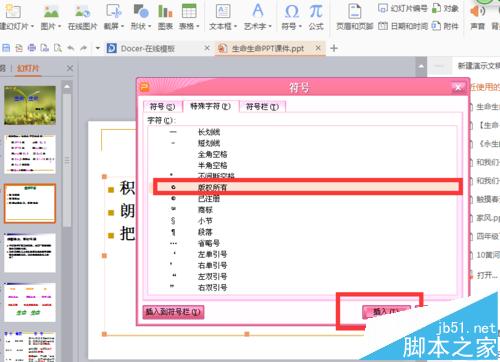
Task: Expand the 图片 dropdown arrow
Action: tap(59, 26)
